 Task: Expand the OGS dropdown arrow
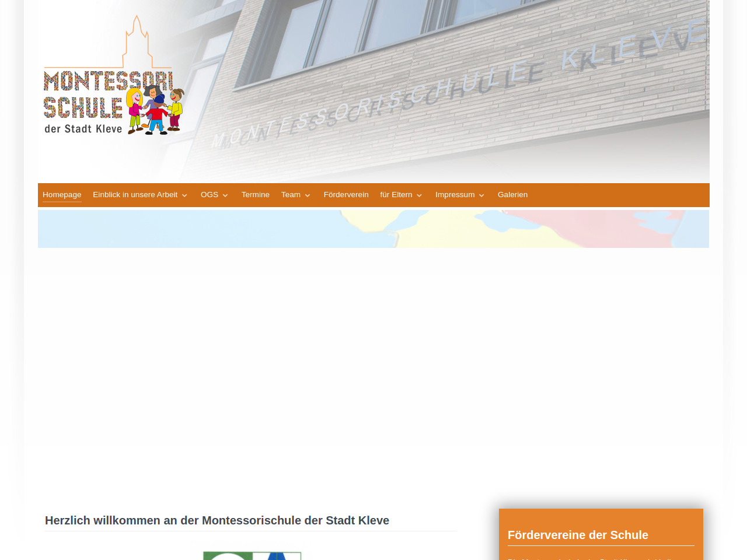[225, 195]
